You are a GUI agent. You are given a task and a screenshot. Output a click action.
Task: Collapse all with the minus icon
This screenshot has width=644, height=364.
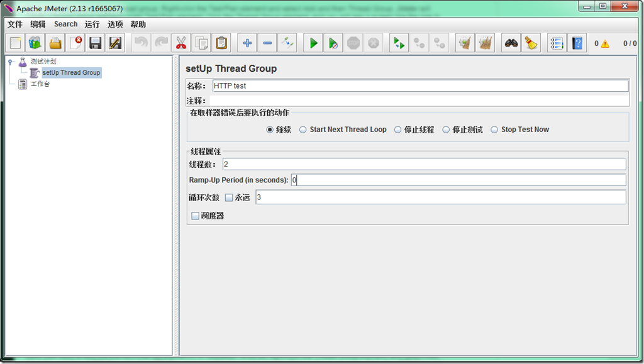(x=267, y=43)
